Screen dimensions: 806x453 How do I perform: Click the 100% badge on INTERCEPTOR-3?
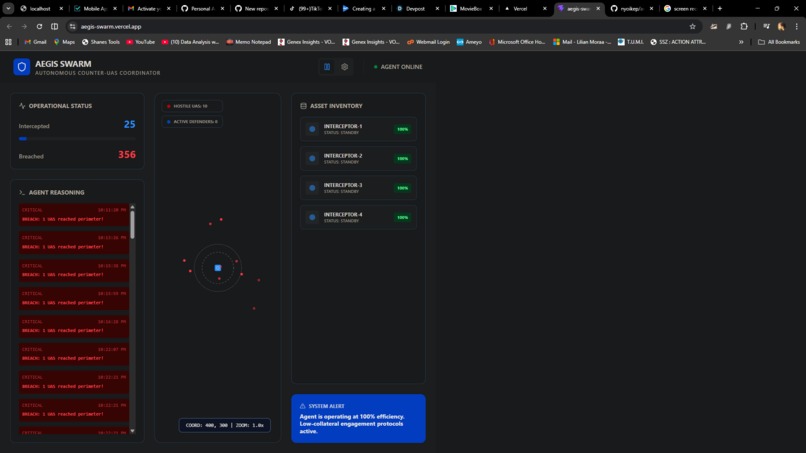[402, 188]
